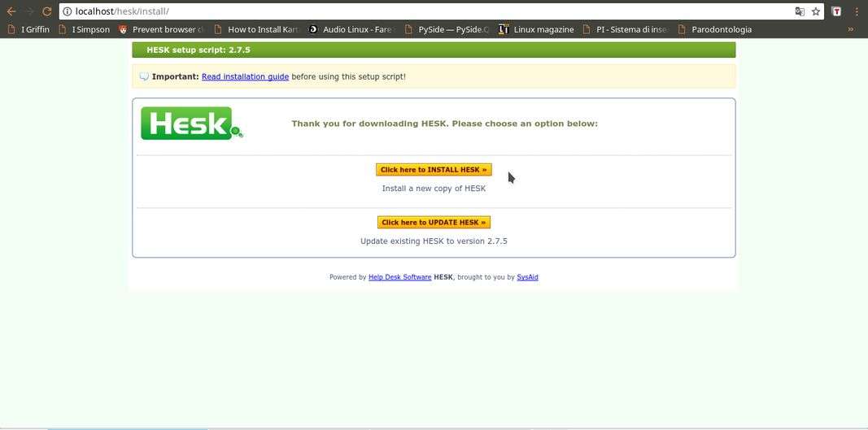Click here to INSTALL HESK button

[x=434, y=169]
